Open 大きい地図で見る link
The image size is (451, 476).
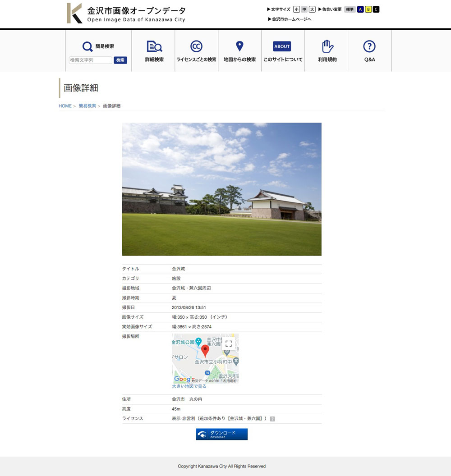coord(189,386)
